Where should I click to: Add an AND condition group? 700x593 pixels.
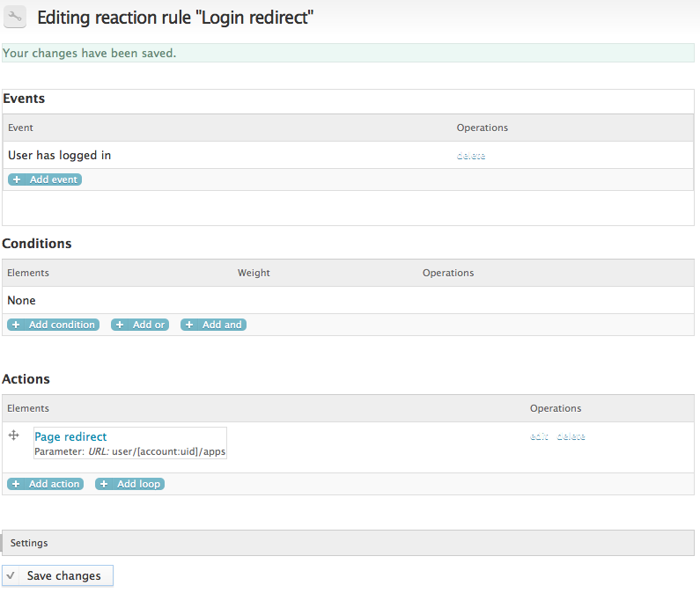click(x=213, y=325)
